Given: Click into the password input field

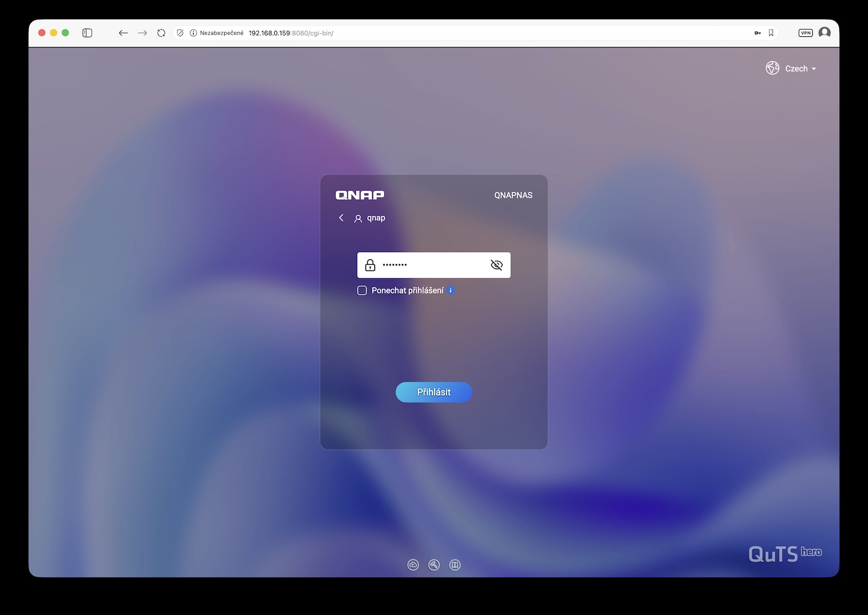Looking at the screenshot, I should tap(433, 265).
